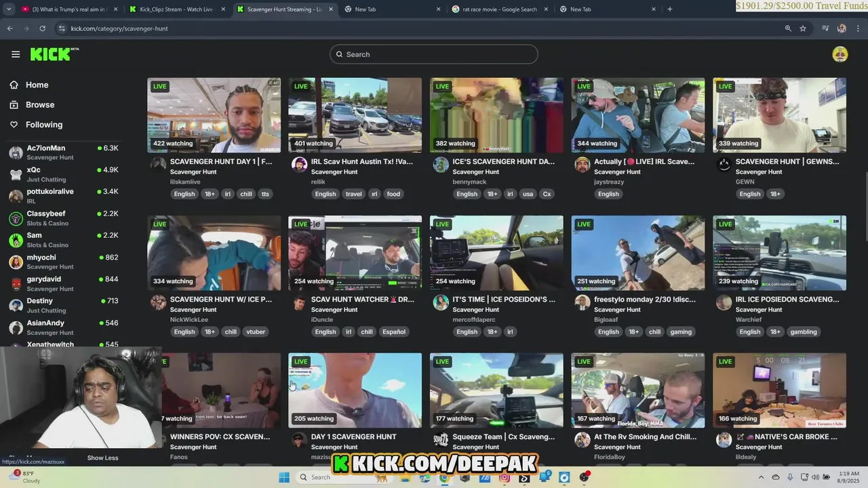Click the vtuber tag under NickWickLee stream
The width and height of the screenshot is (868, 488).
point(256,331)
